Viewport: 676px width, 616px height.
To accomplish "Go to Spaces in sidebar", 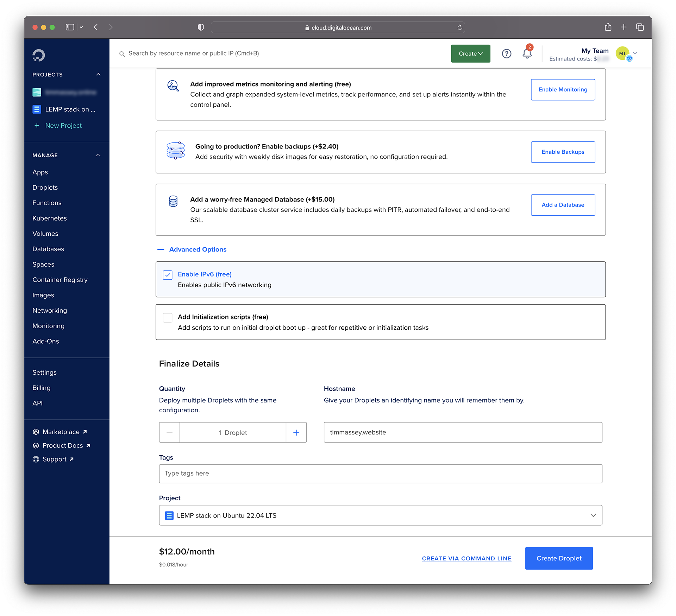I will (43, 265).
